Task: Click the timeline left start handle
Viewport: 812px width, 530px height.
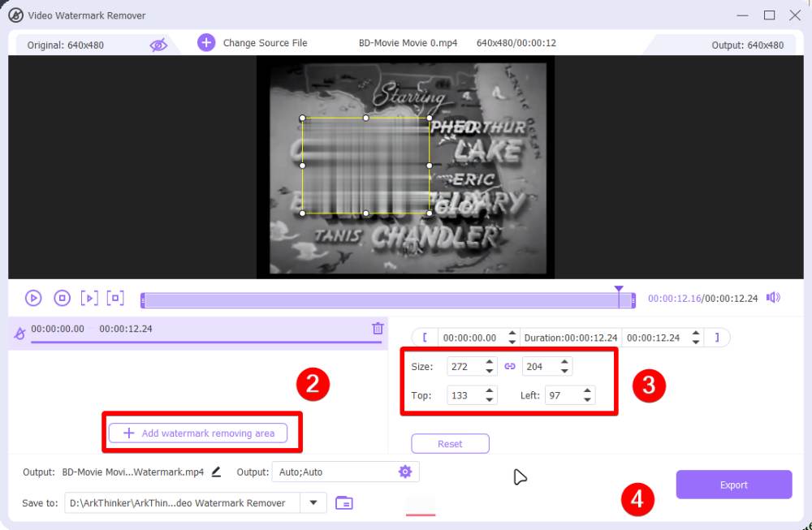Action: coord(143,300)
